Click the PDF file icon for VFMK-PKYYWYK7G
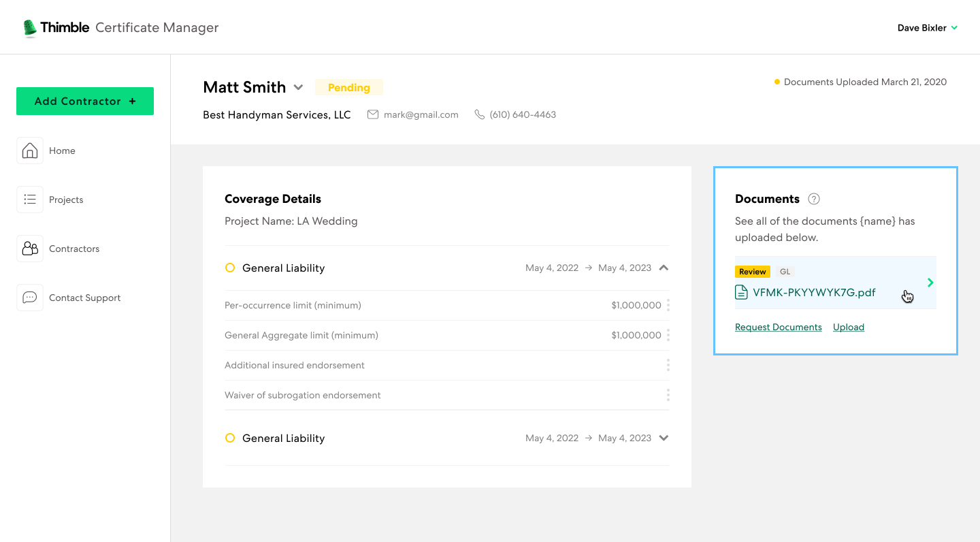This screenshot has height=542, width=980. (x=741, y=293)
